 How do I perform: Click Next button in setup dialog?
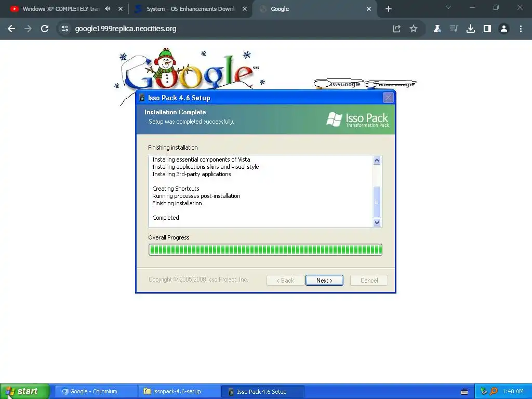324,280
